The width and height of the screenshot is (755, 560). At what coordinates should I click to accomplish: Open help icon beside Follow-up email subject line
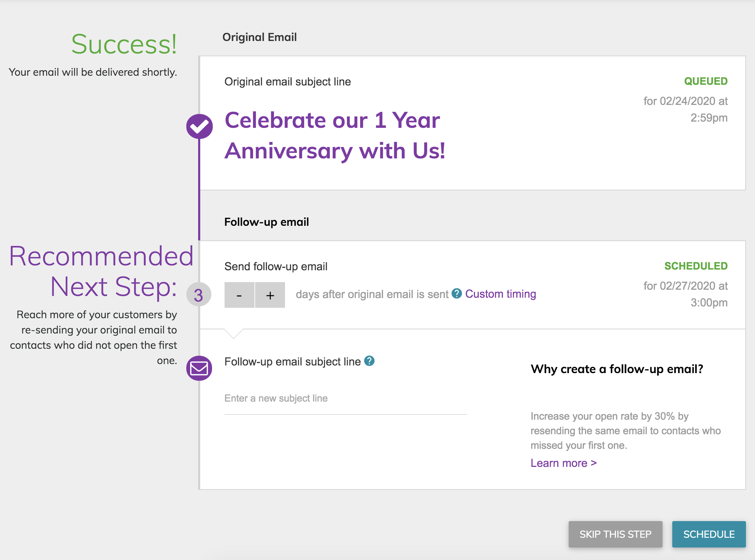pos(369,361)
